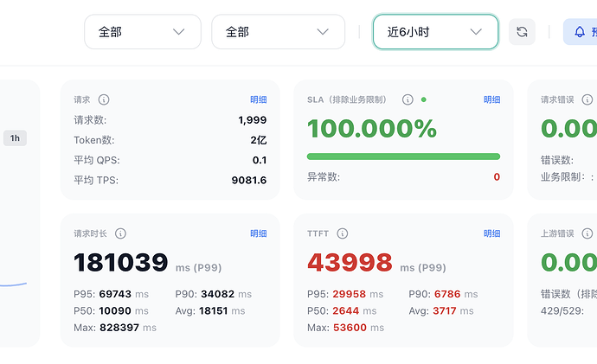
Task: Open info icon next to 请求错误
Action: click(x=587, y=99)
